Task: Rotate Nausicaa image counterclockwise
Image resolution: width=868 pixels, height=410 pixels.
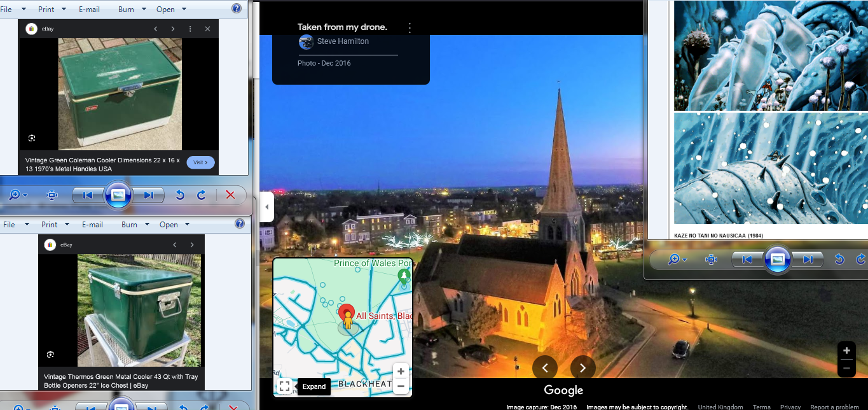Action: (839, 259)
